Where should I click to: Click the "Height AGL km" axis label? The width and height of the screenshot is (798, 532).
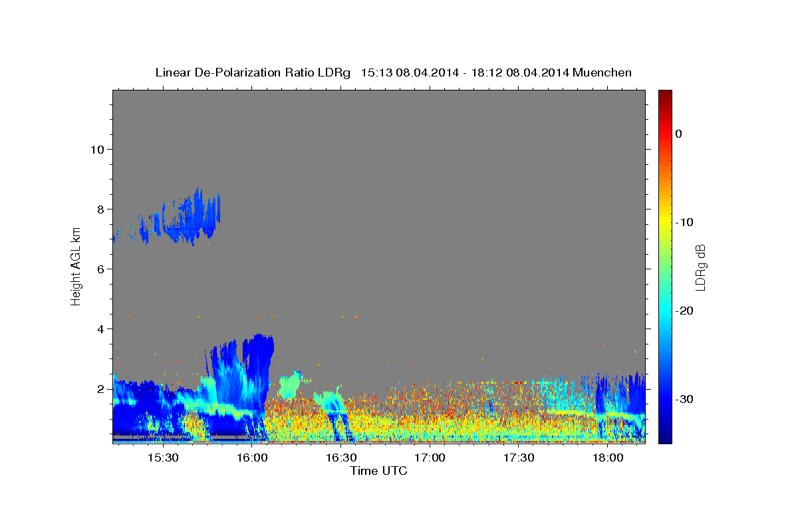tap(76, 266)
